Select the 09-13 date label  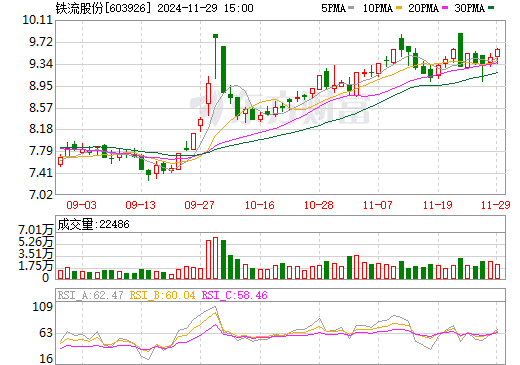point(140,205)
